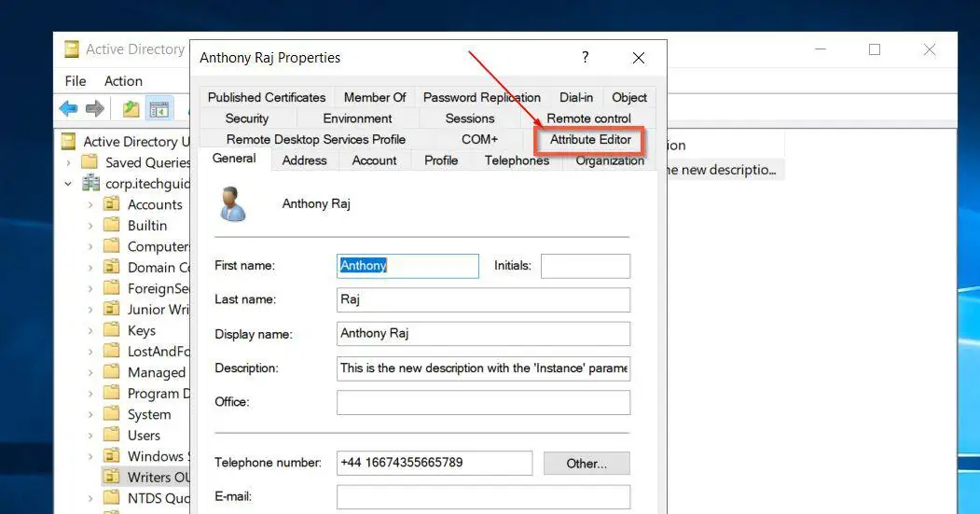Select the Program Data tree item
Screen dimensions: 980x514
pos(158,394)
